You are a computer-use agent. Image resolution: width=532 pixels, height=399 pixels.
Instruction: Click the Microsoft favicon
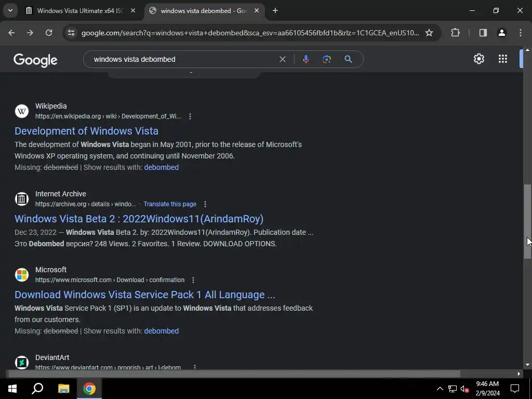[22, 274]
